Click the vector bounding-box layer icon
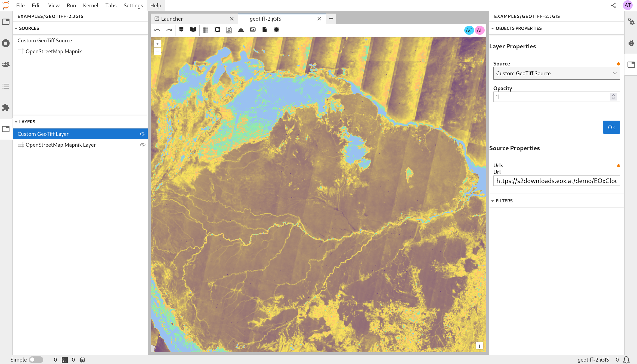 pyautogui.click(x=217, y=30)
